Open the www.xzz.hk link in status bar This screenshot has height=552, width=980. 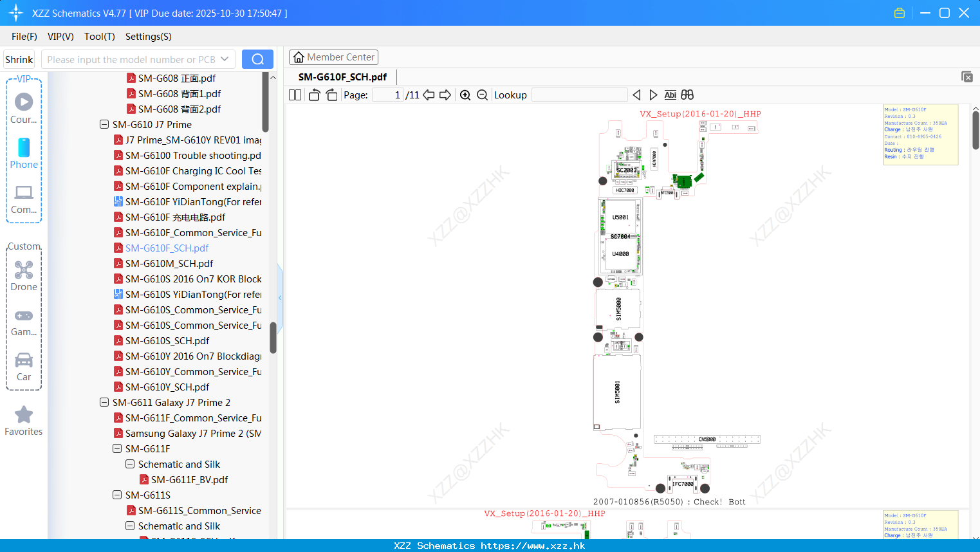pyautogui.click(x=533, y=546)
